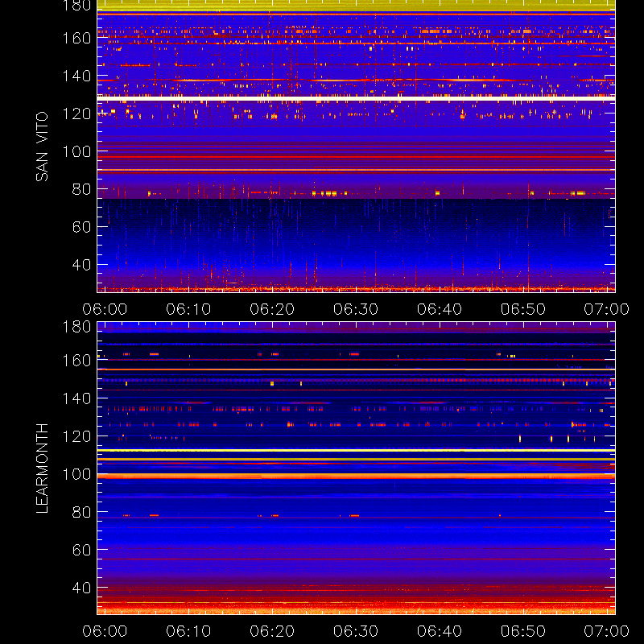The image size is (644, 644).
Task: Select 06:10 under the San Vito plot
Action: point(188,309)
